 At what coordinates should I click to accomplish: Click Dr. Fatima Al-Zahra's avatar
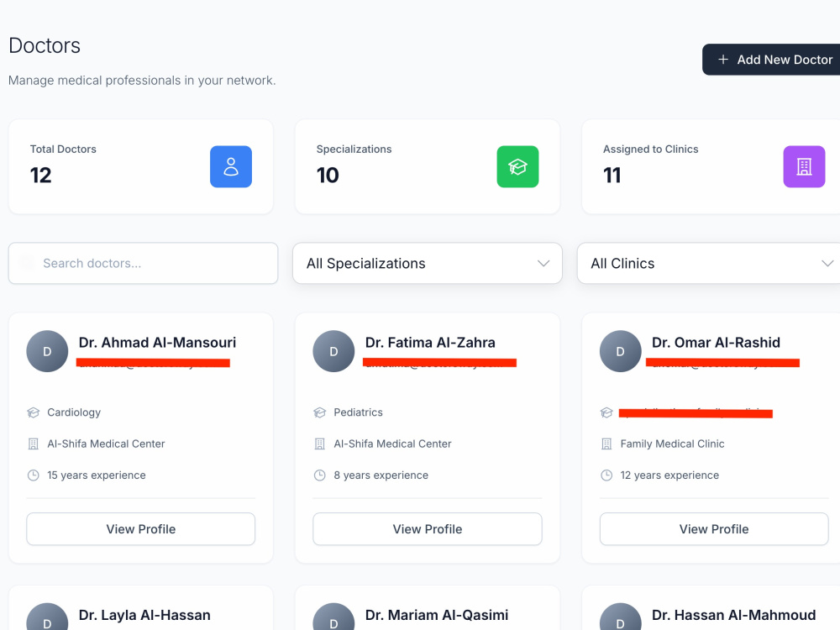[333, 351]
